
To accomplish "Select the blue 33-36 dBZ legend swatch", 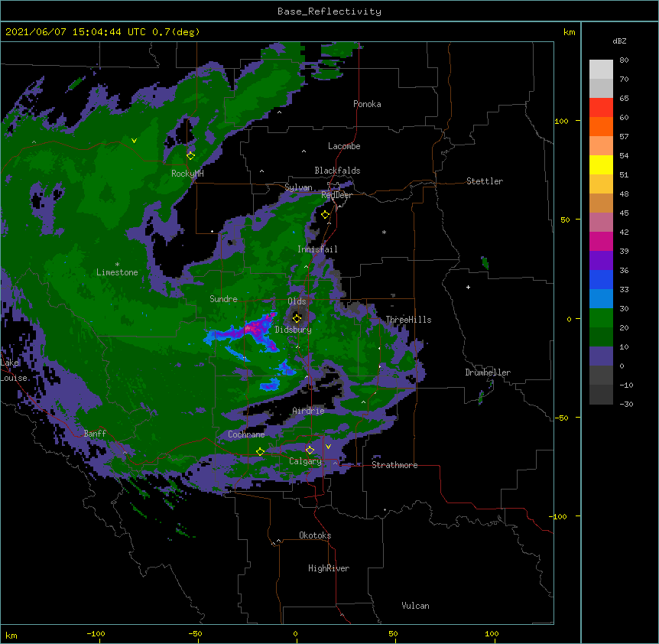I will (x=601, y=279).
